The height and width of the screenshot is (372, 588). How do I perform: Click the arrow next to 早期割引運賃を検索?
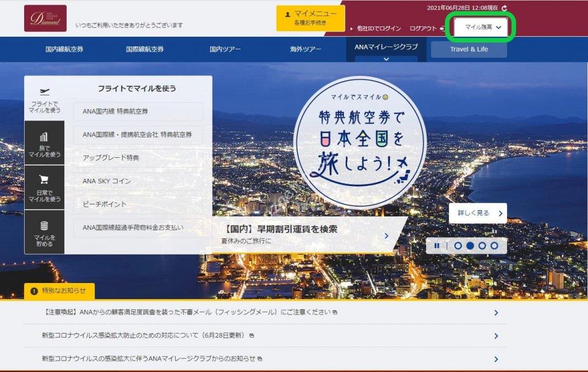click(386, 236)
